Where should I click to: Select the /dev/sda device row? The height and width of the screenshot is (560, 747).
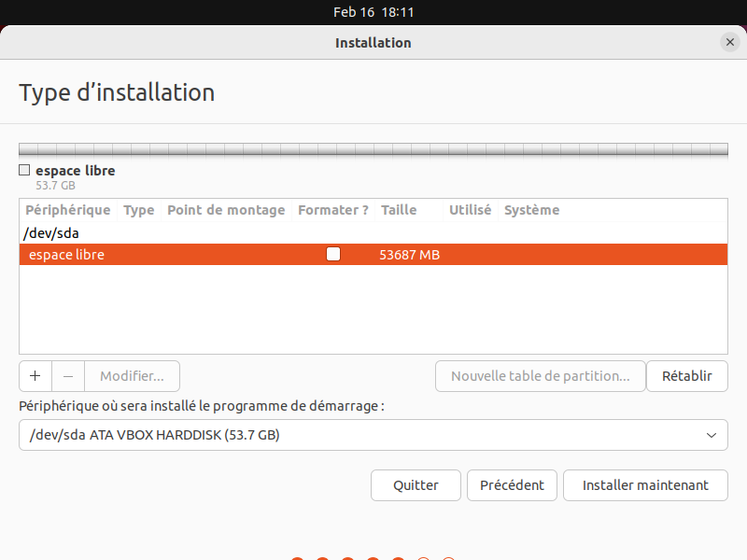[58, 232]
